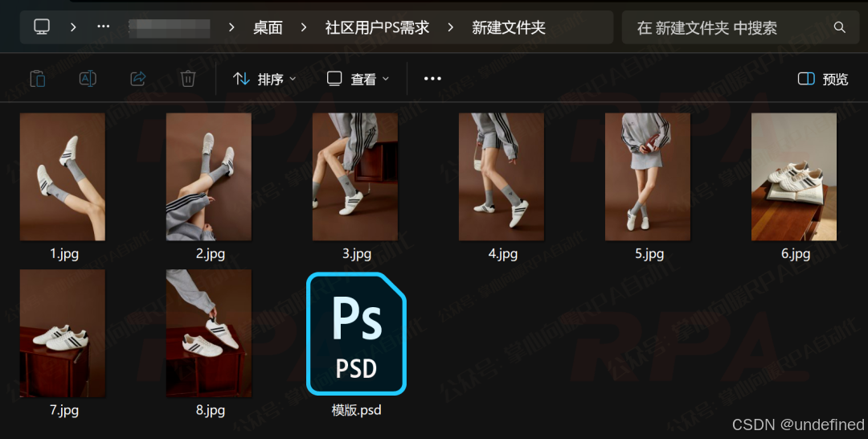Select the Photoshop 模版.psd file icon
Image resolution: width=868 pixels, height=439 pixels.
click(x=357, y=333)
